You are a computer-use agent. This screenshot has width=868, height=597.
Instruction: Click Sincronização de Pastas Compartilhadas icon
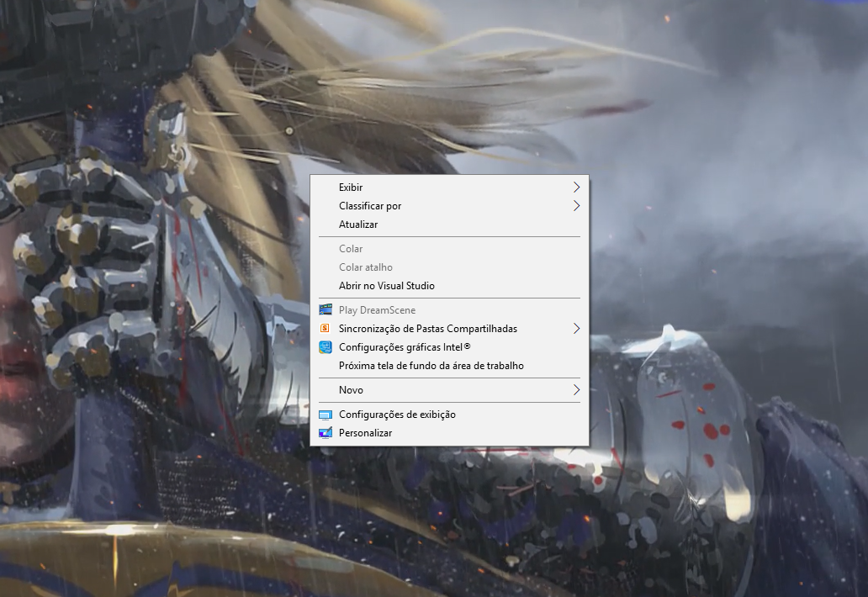[x=325, y=328]
